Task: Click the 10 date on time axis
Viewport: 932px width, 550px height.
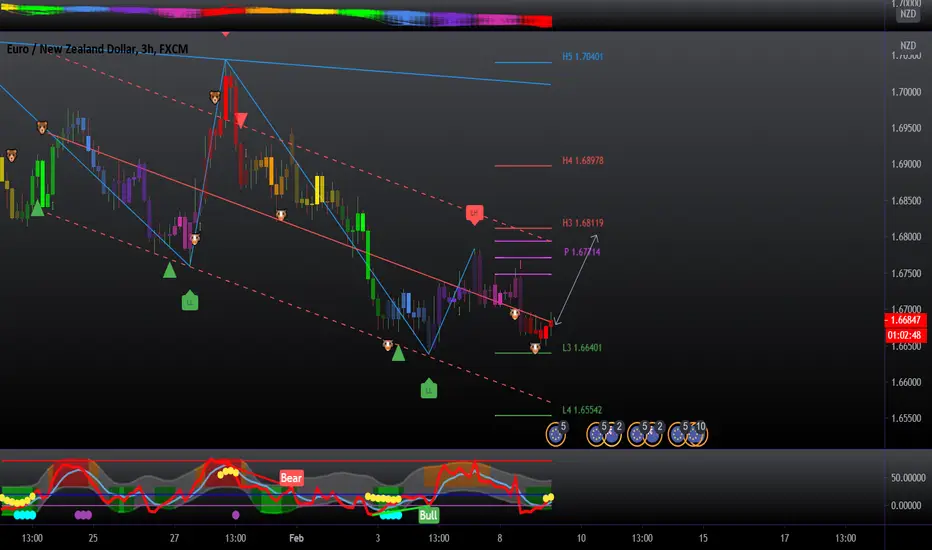Action: click(x=581, y=538)
